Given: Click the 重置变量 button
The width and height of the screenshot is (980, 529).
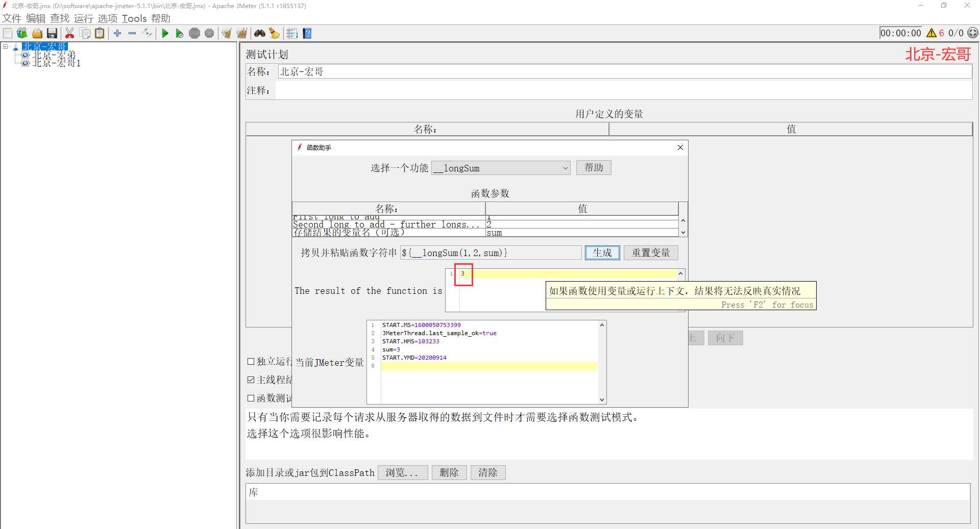Looking at the screenshot, I should pyautogui.click(x=651, y=253).
